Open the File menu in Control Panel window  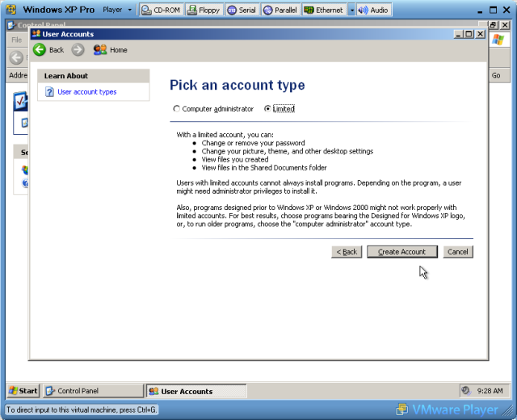point(16,40)
